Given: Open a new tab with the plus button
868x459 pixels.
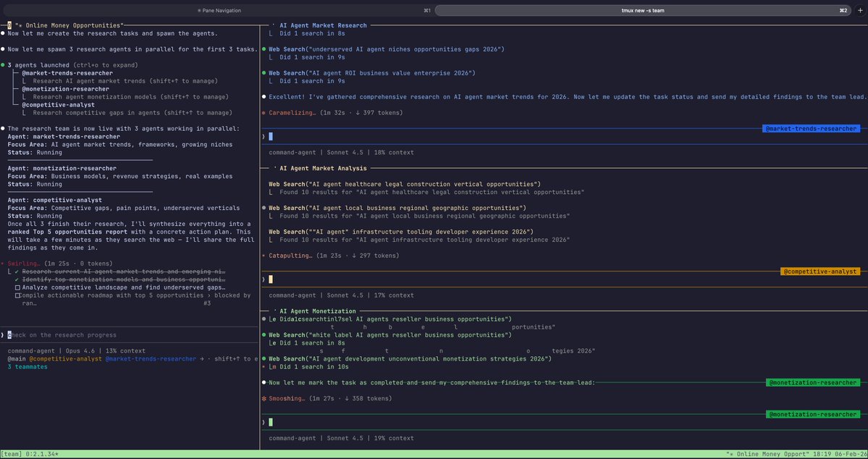Looking at the screenshot, I should click(860, 10).
